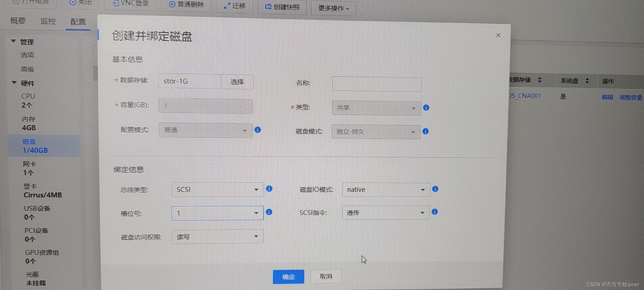
Task: Open the SCSI指令 dropdown showing 透传
Action: coord(386,213)
